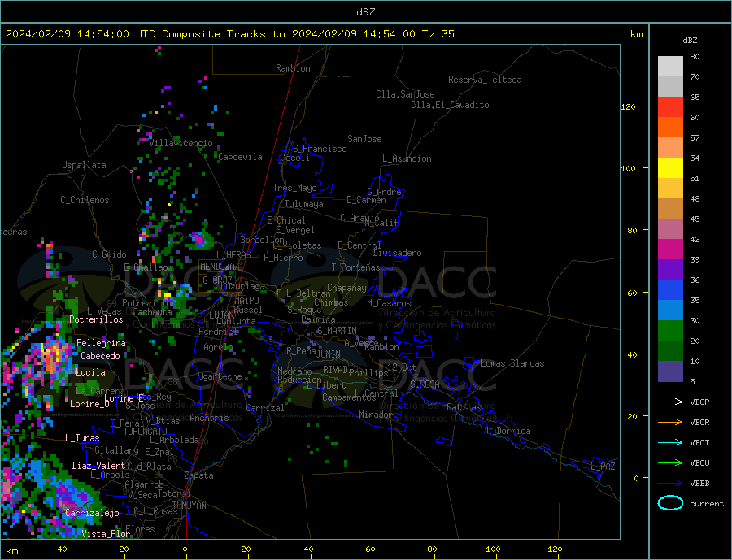Click the dBZ title in top bar
The image size is (732, 560).
(x=365, y=12)
